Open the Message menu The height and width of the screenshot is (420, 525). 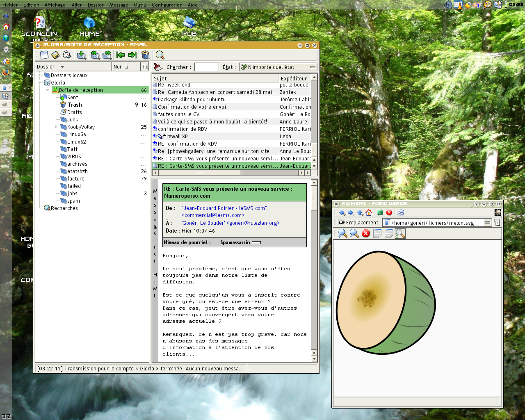pos(119,5)
